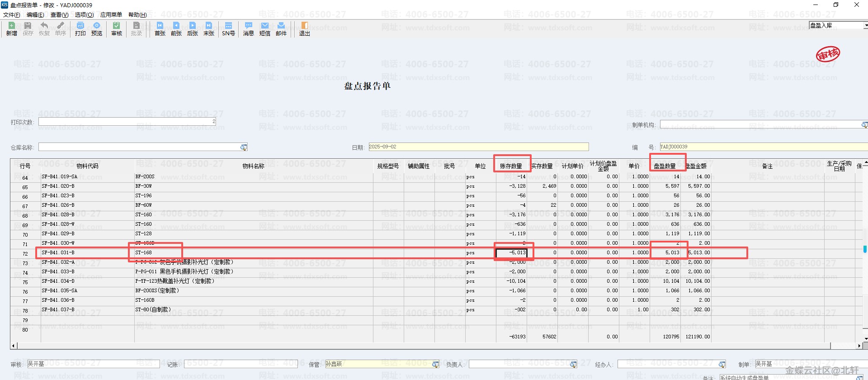
Task: Open the 盘盈入库 dropdown at top right
Action: click(865, 25)
